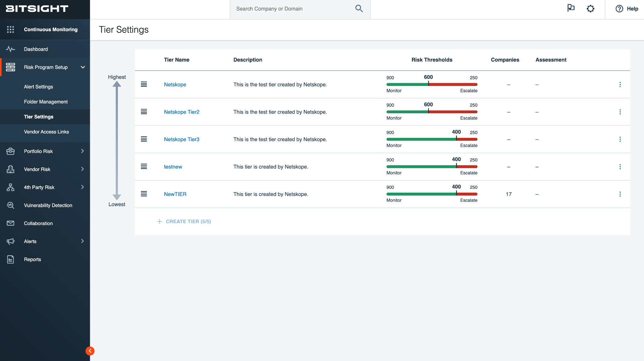The width and height of the screenshot is (644, 361).
Task: Click the Portfolio Risk briefcase icon
Action: pyautogui.click(x=10, y=151)
